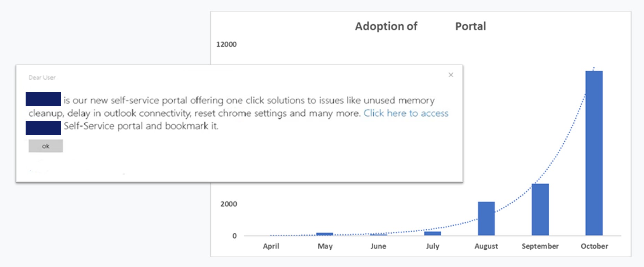Click the small July bar

tap(432, 233)
